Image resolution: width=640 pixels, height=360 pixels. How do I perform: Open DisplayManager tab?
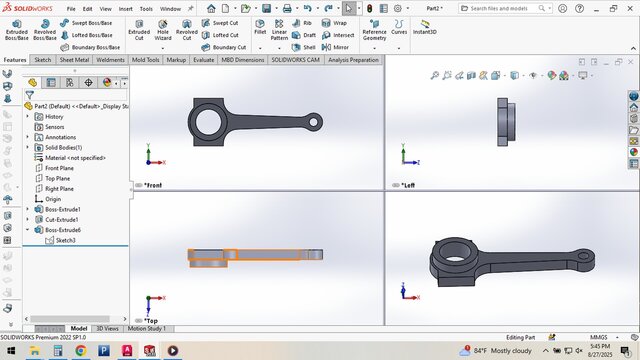[x=107, y=83]
